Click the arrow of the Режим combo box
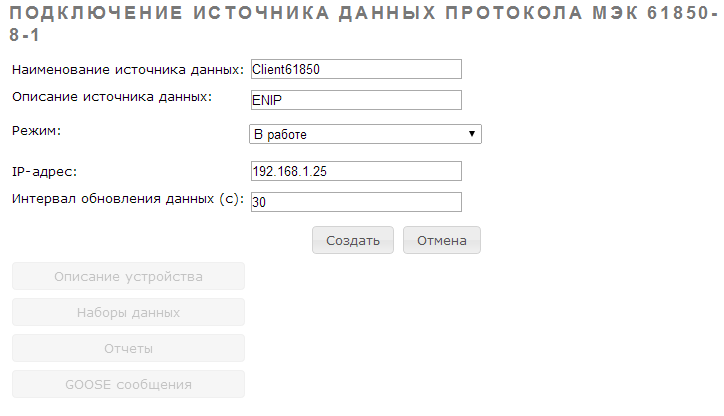This screenshot has height=416, width=724. pos(471,134)
